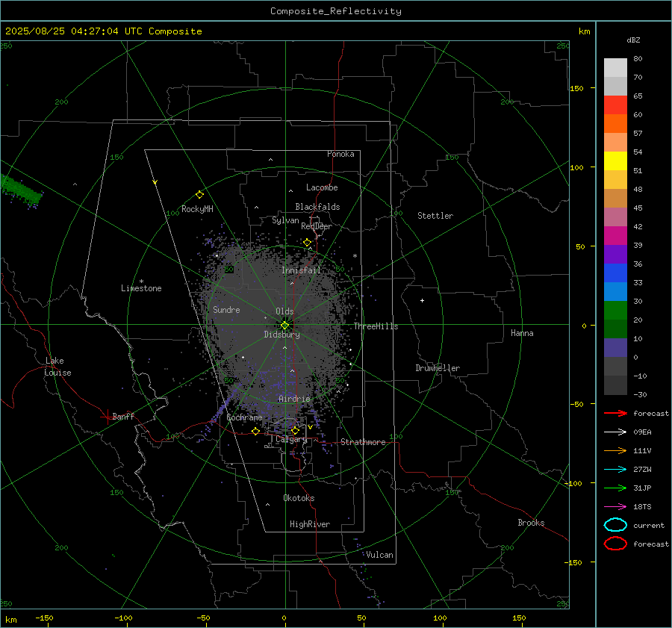Select the orange 57-60 dBZ swatch
This screenshot has width=672, height=628.
click(615, 124)
